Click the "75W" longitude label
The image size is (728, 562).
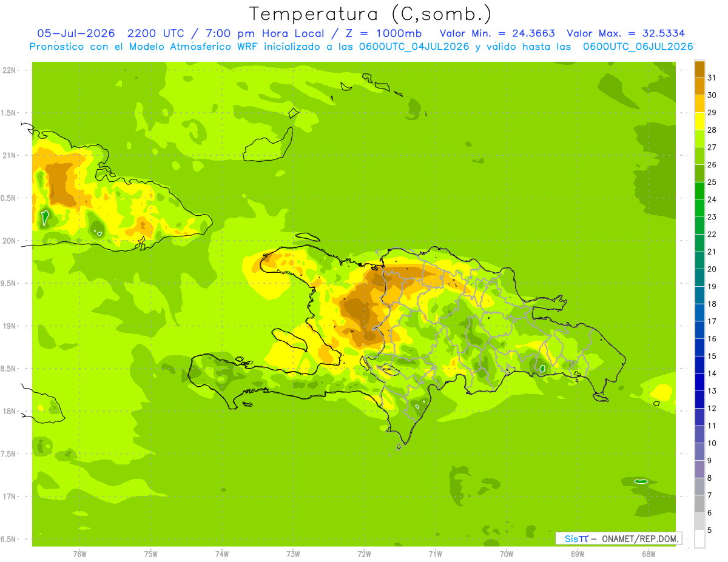[150, 554]
